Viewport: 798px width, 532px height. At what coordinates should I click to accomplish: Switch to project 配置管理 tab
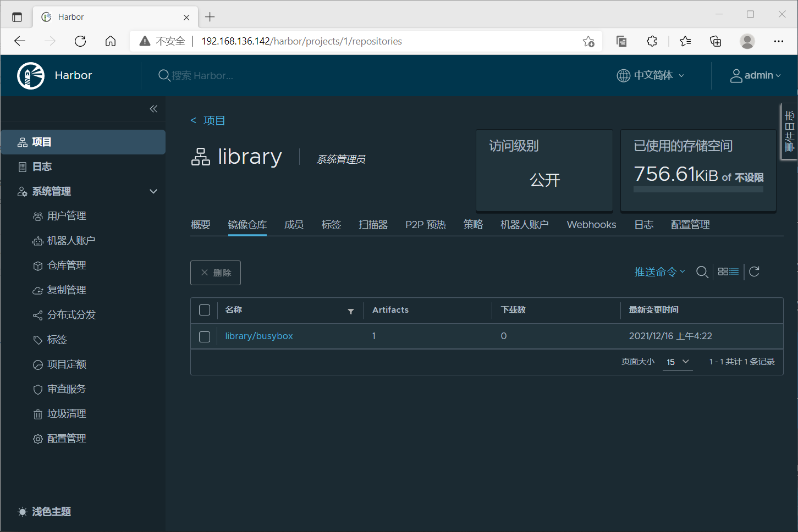coord(690,225)
